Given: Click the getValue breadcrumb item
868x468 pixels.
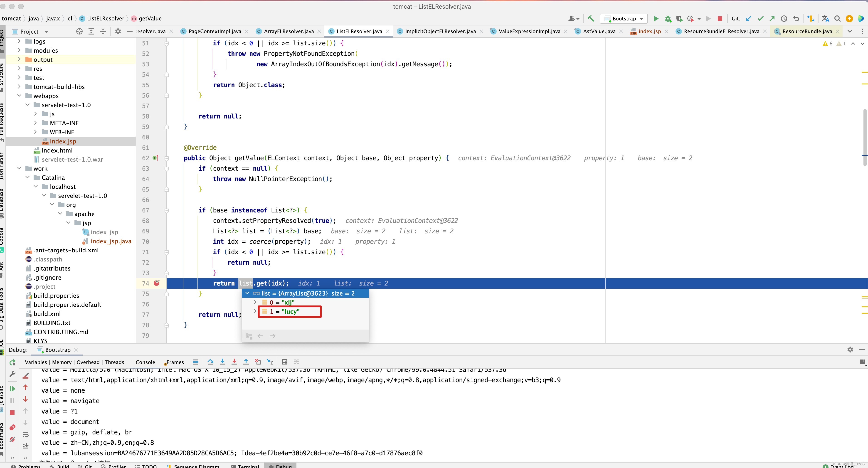Looking at the screenshot, I should tap(146, 19).
